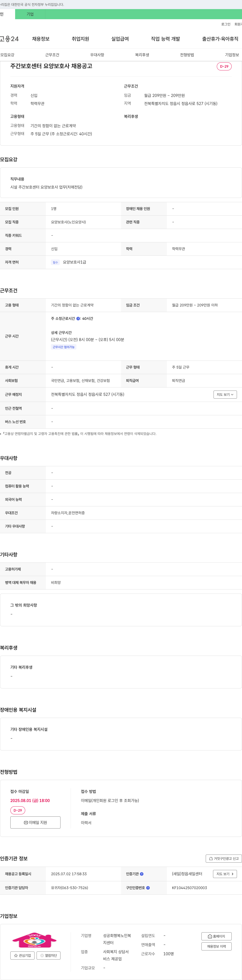Click the registration time 2025.07.02 17:58:33
The image size is (242, 980).
click(69, 874)
